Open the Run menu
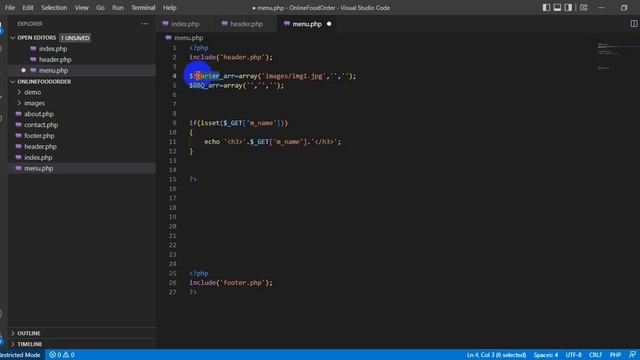 coord(118,8)
